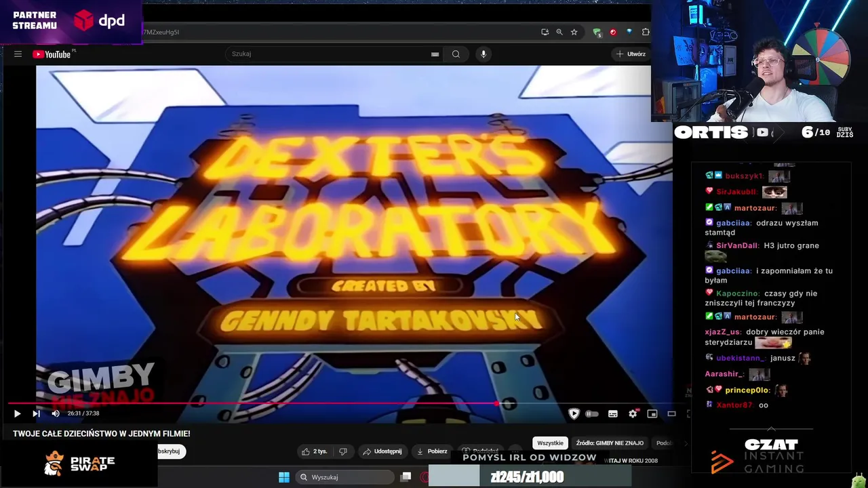
Task: Click gabciiaa's message odrazu wyszłam stamtąd
Action: point(762,228)
